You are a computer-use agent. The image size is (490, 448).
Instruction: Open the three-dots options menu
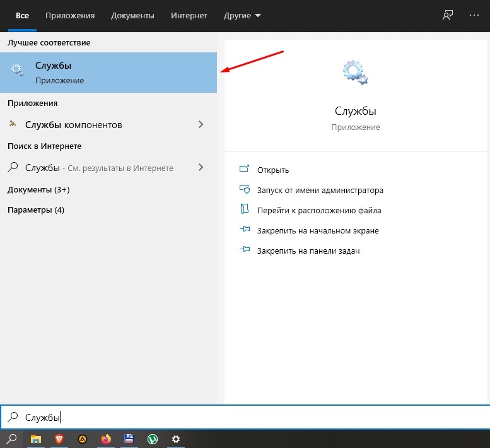click(474, 15)
